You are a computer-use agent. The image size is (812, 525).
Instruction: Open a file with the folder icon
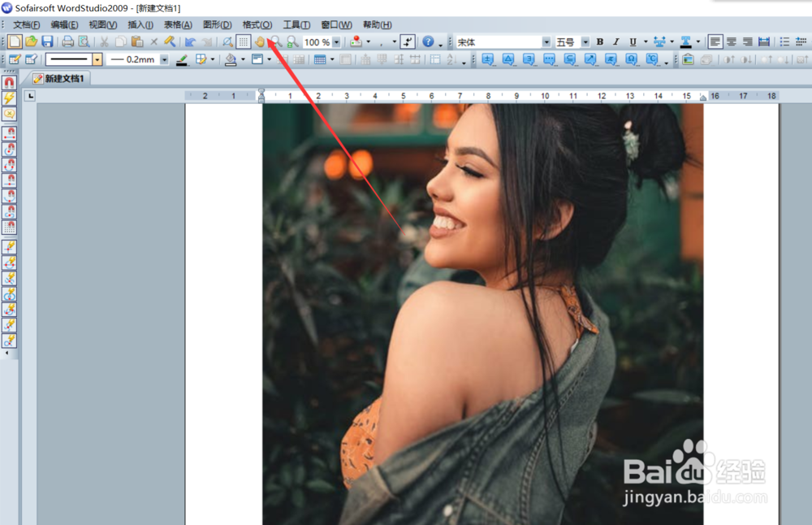click(31, 41)
